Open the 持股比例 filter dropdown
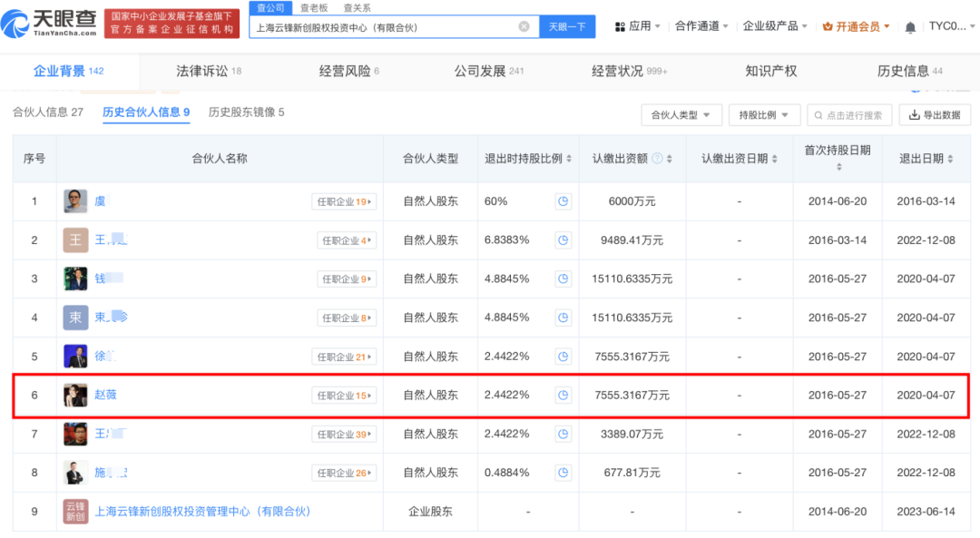The image size is (980, 538). pyautogui.click(x=764, y=115)
